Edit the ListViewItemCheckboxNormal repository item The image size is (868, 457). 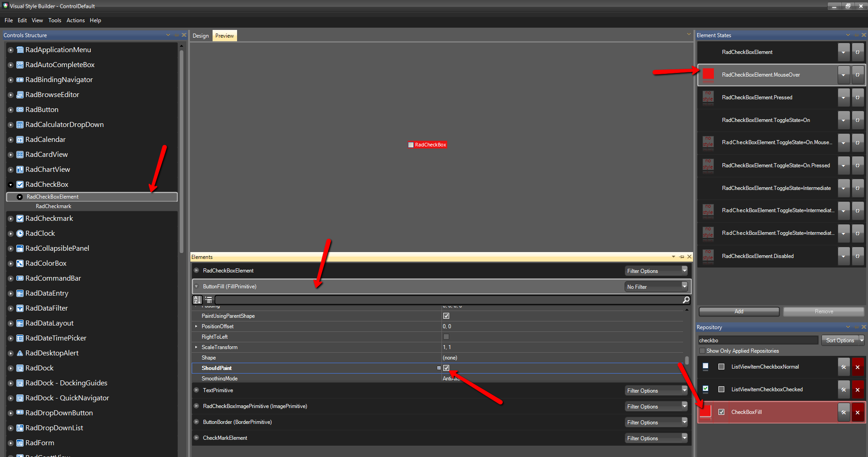[844, 367]
